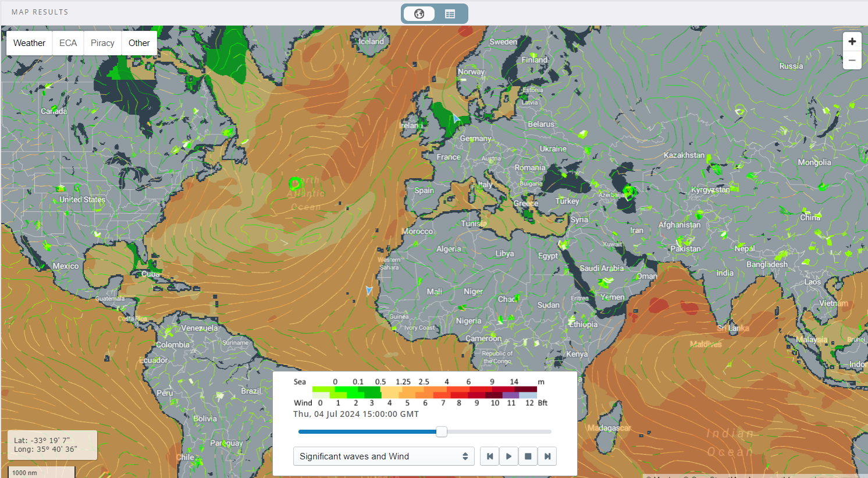The image size is (868, 478).
Task: Skip to the last forecast frame
Action: pos(547,456)
